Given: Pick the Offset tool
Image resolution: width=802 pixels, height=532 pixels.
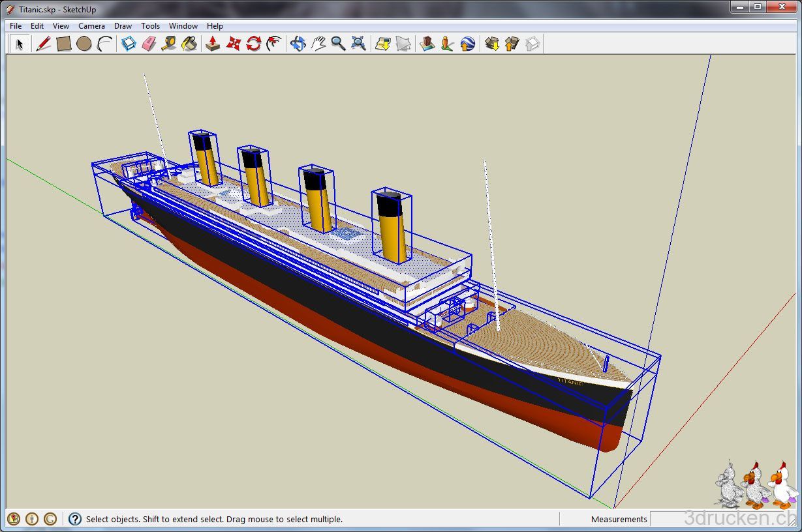Looking at the screenshot, I should [274, 44].
